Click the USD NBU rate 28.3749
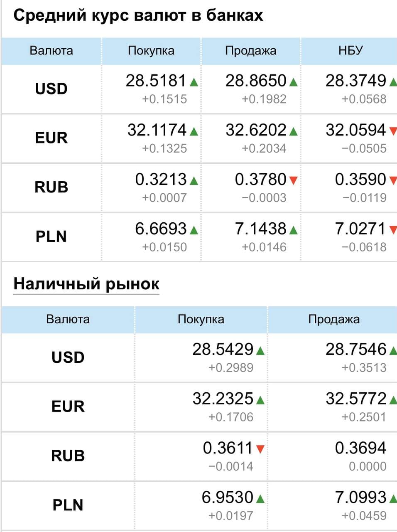Image resolution: width=397 pixels, height=532 pixels. pos(355,81)
